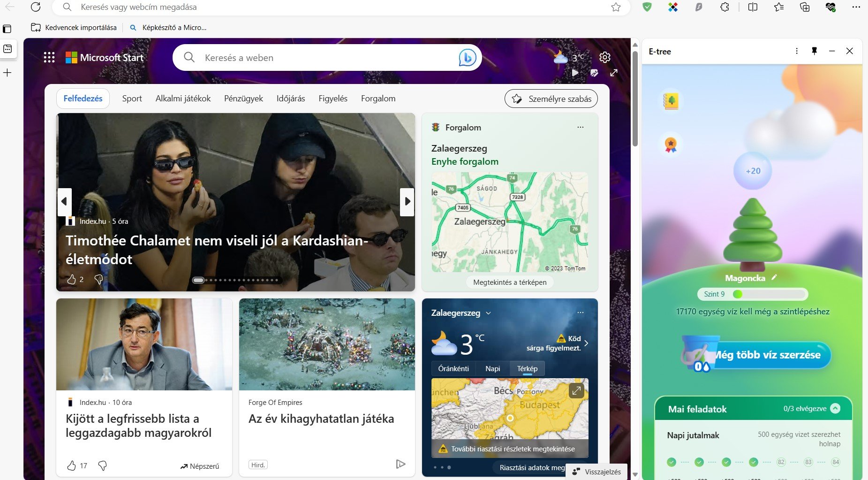Like the Timothée Chalamet article

(x=72, y=280)
